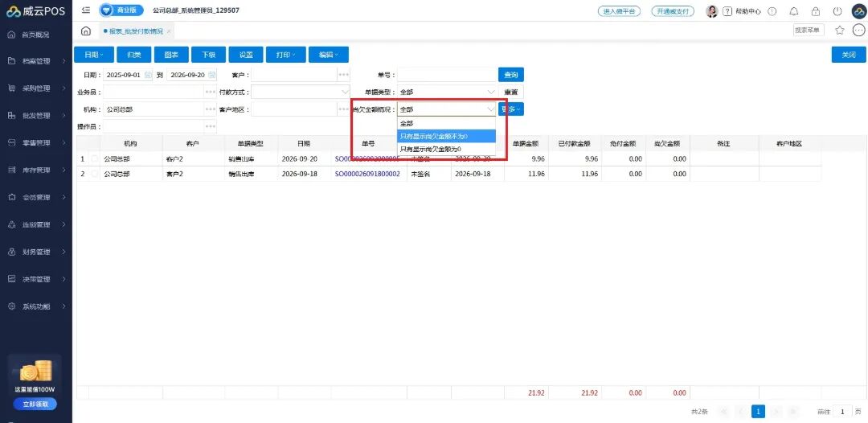Focus the 单号 input field
Viewport: 868px width, 423px height.
[447, 75]
